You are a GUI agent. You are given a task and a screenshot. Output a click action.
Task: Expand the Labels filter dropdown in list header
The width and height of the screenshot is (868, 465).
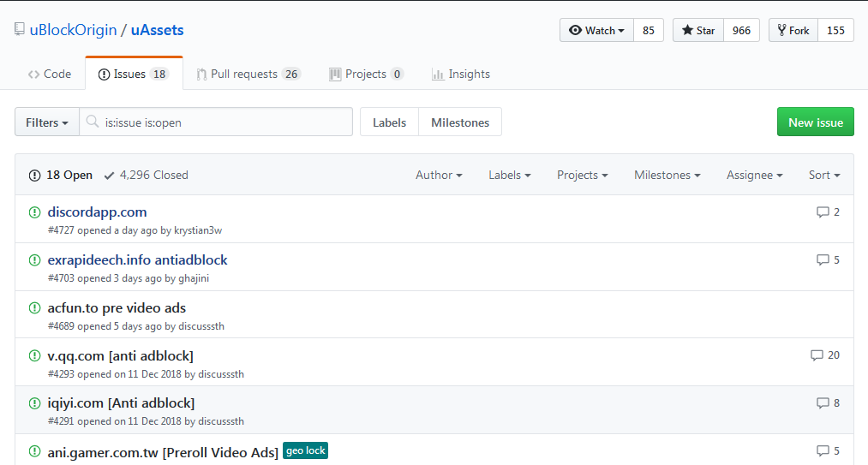(509, 176)
